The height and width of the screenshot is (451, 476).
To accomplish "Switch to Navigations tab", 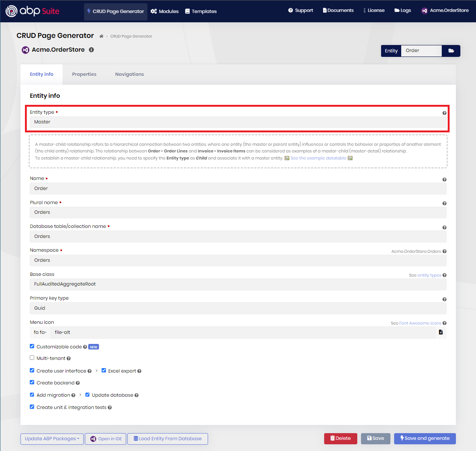I will [x=130, y=74].
